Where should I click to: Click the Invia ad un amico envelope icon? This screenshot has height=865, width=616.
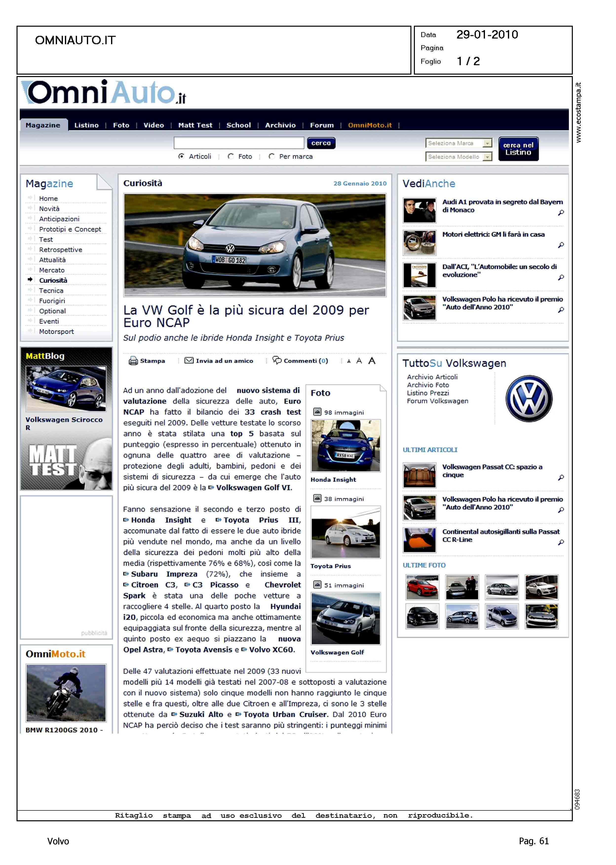click(x=189, y=360)
